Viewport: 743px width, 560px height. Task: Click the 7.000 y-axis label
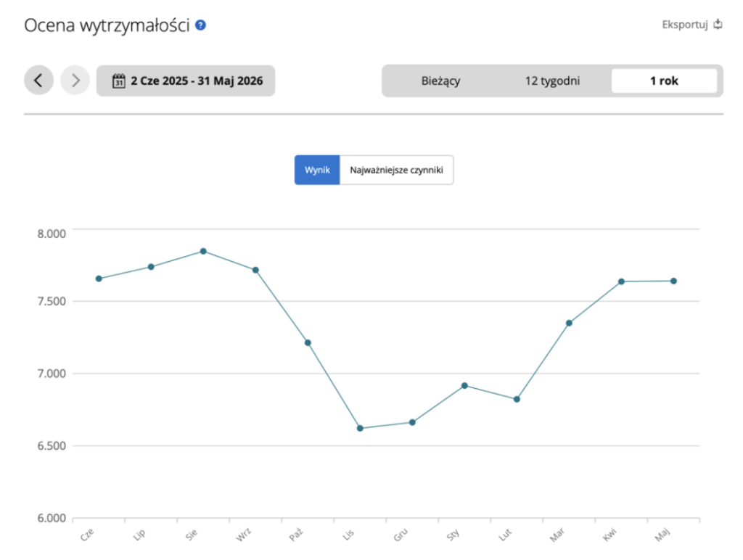point(52,374)
